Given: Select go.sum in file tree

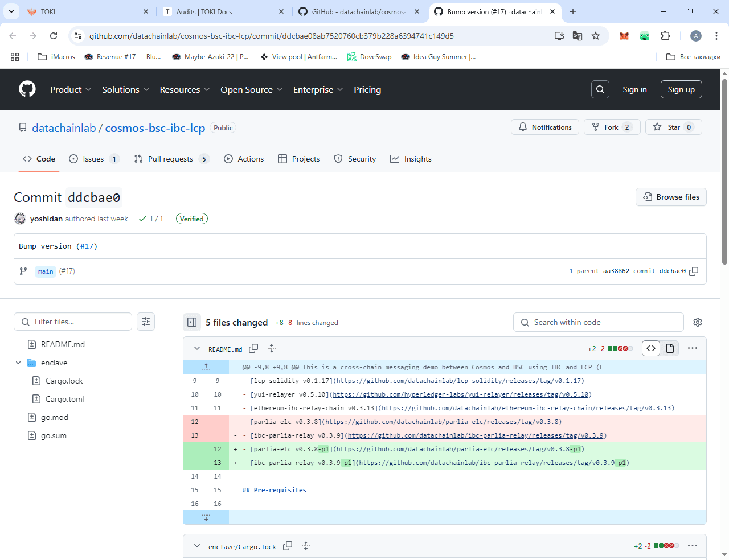Looking at the screenshot, I should tap(54, 435).
